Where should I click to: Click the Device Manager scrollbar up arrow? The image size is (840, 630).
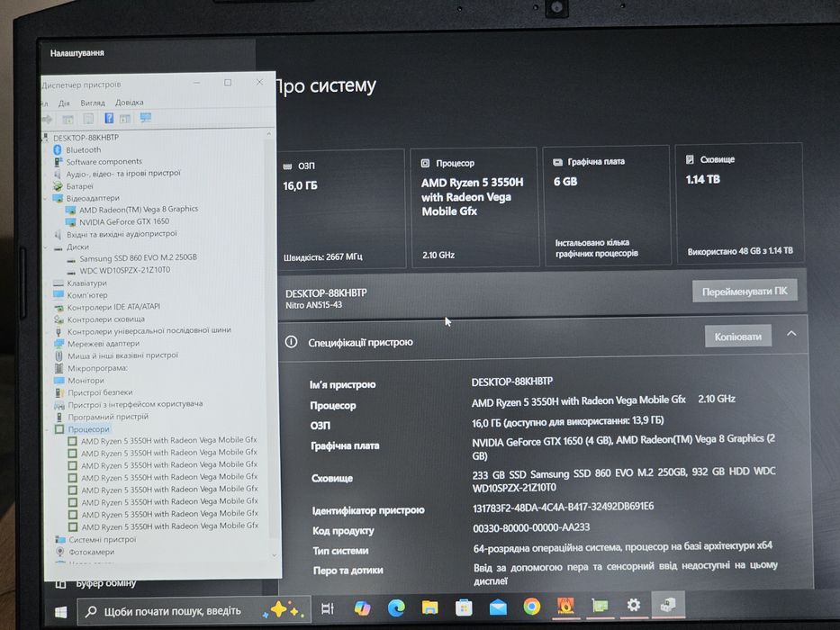tap(268, 133)
